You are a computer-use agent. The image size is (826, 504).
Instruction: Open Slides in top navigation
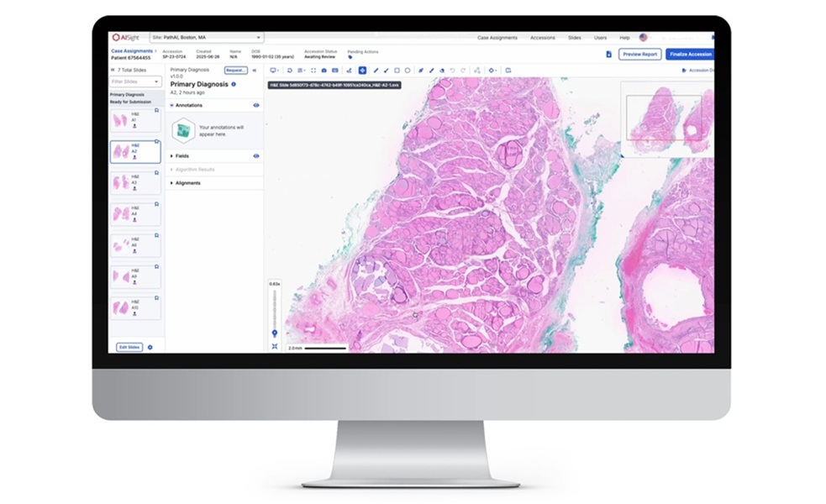click(x=574, y=38)
